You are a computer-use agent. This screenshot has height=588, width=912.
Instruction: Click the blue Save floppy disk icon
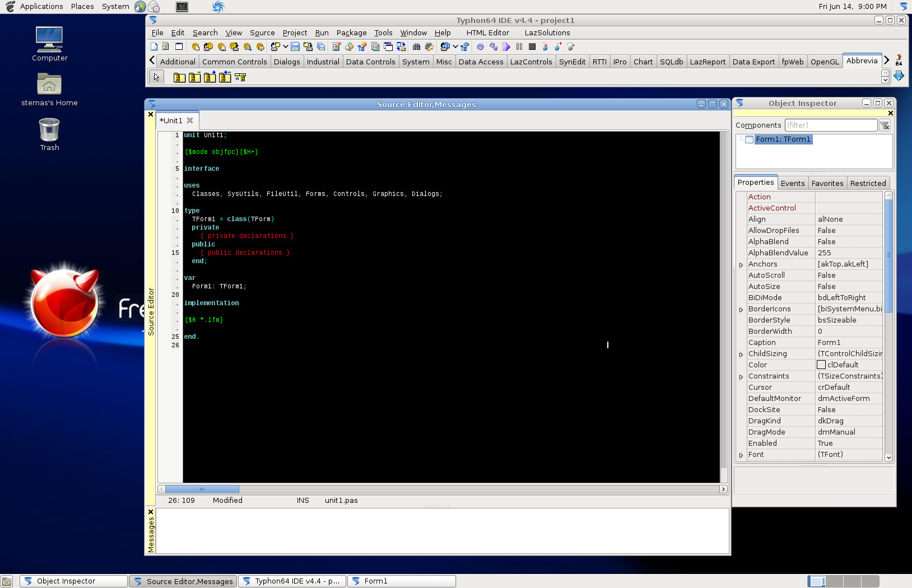(295, 46)
